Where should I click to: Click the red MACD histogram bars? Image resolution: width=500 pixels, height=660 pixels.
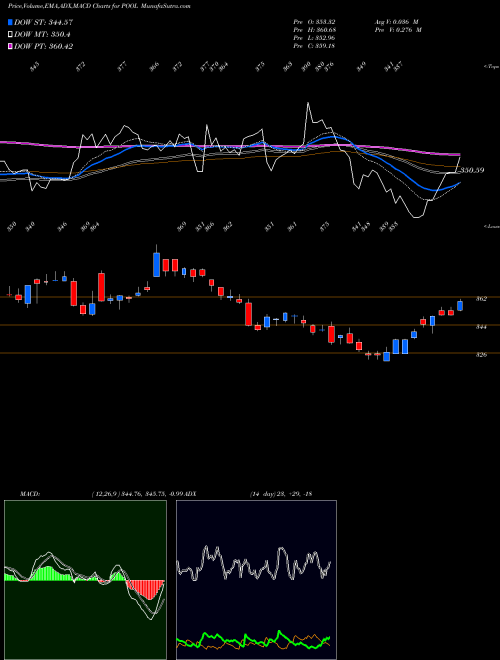[145, 589]
